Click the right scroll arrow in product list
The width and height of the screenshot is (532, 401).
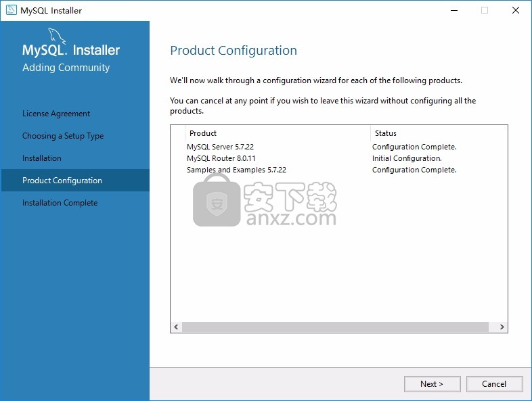[x=502, y=327]
